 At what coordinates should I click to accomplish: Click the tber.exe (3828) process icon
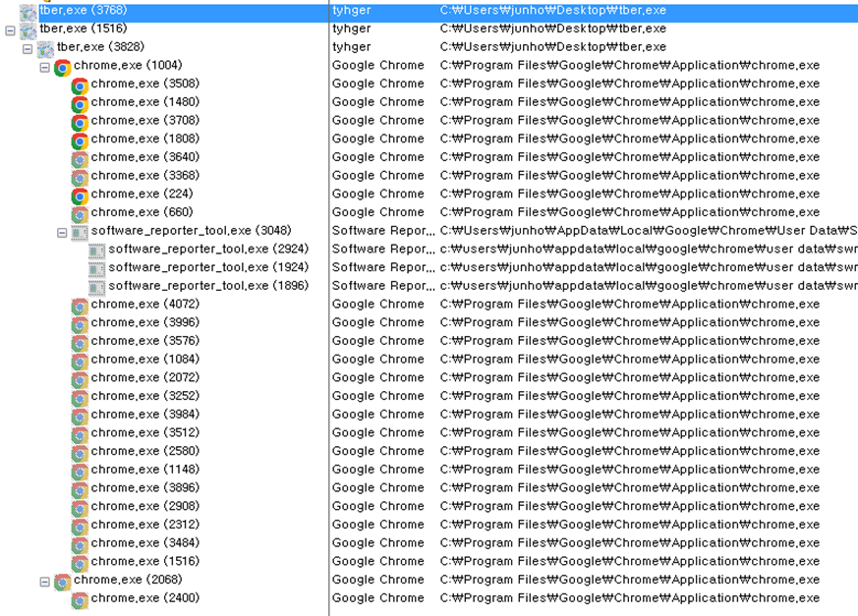tap(45, 49)
